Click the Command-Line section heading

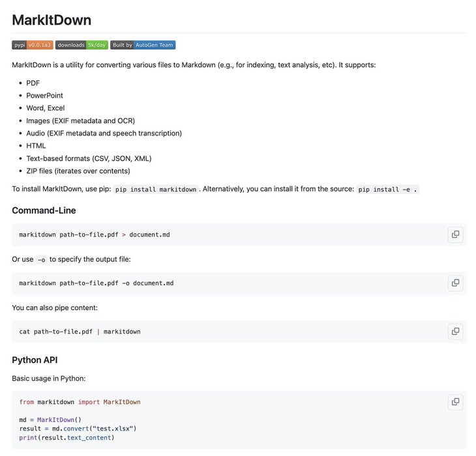pyautogui.click(x=44, y=210)
